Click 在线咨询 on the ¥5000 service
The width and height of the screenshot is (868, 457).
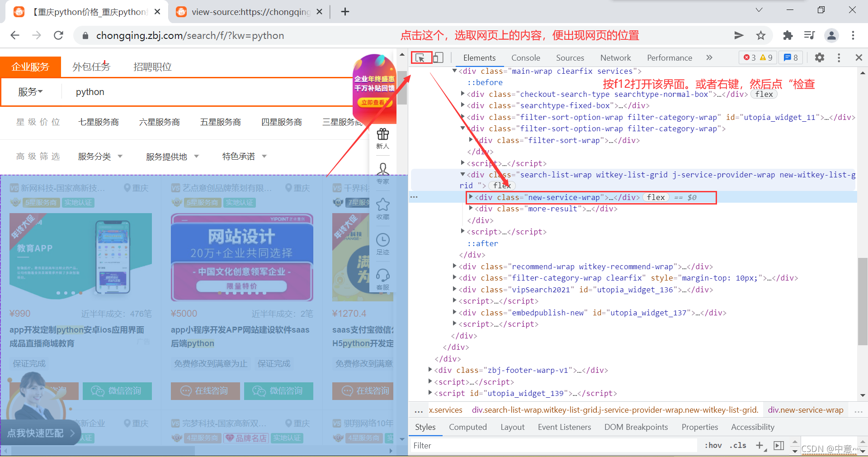point(205,391)
